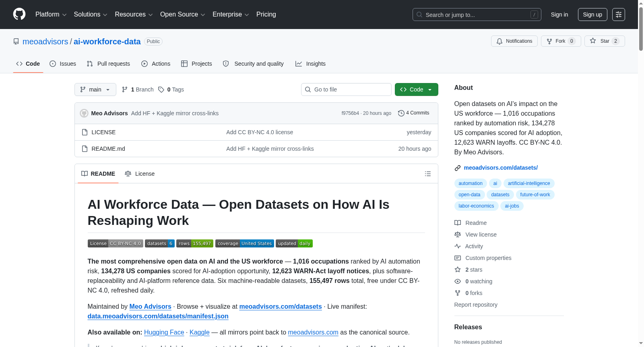Switch to the License tab in file viewer
Screen dimensions: 644x347
click(140, 174)
